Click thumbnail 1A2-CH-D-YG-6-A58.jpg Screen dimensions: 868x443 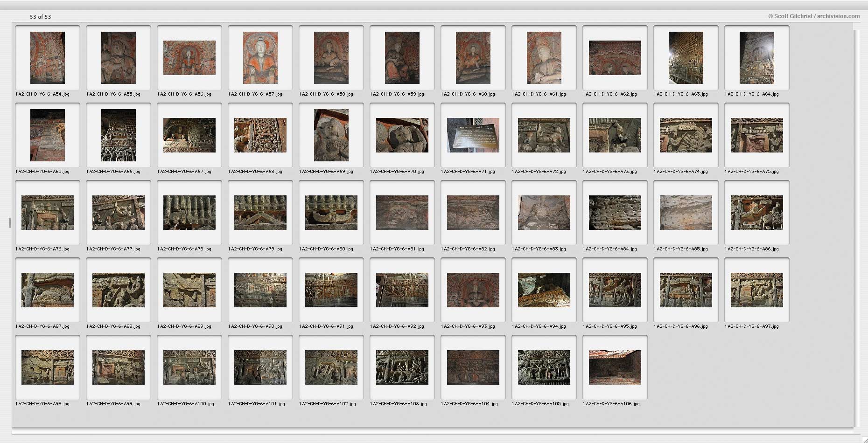tap(331, 58)
